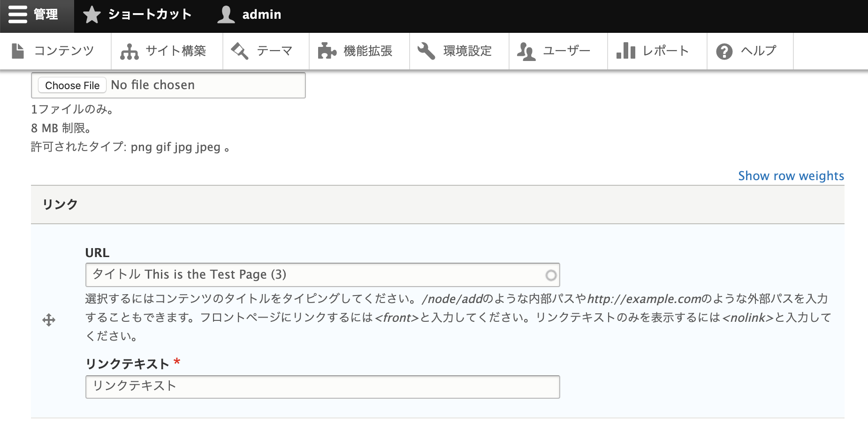Open the admin account menu
This screenshot has height=425, width=868.
[x=261, y=14]
